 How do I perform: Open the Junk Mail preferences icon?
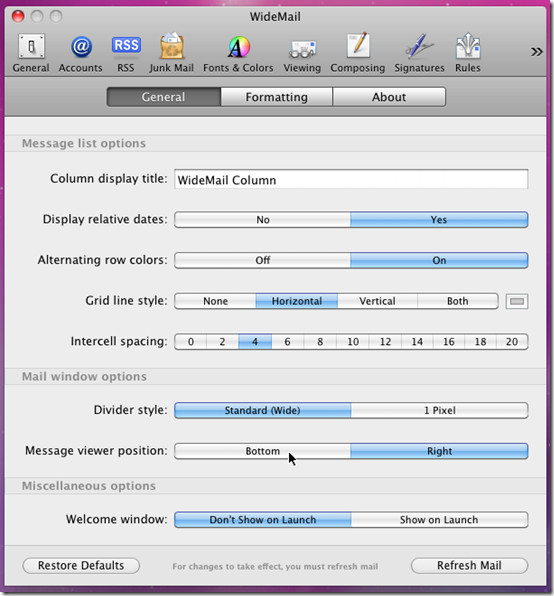coord(171,53)
